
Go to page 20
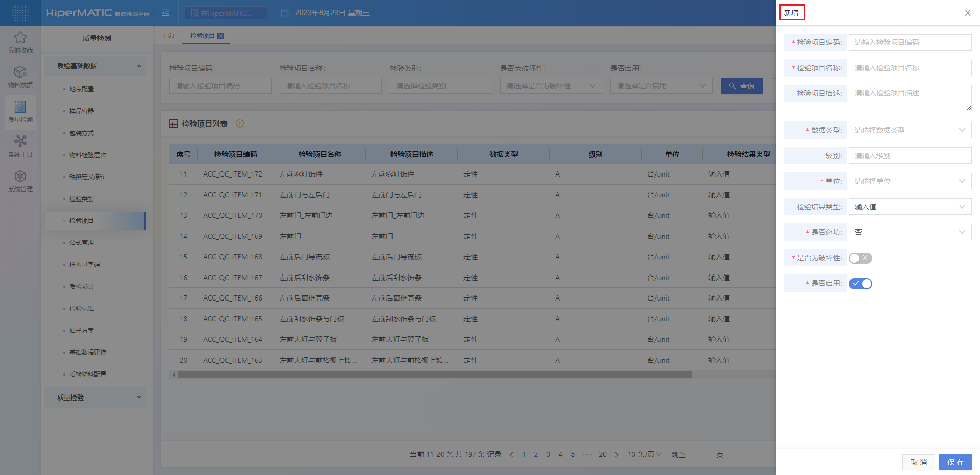click(x=603, y=454)
